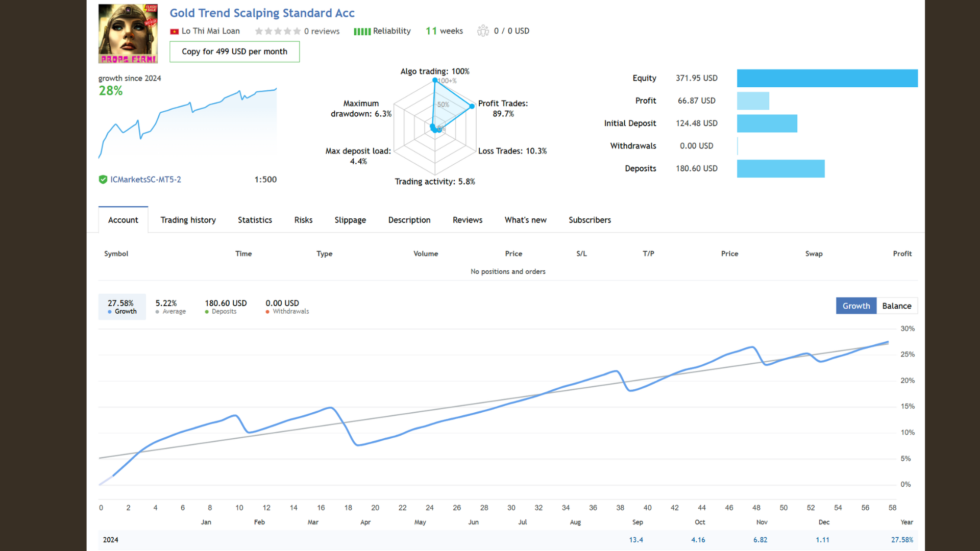Open the Reviews tab
Screen dimensions: 980x551
(x=467, y=219)
